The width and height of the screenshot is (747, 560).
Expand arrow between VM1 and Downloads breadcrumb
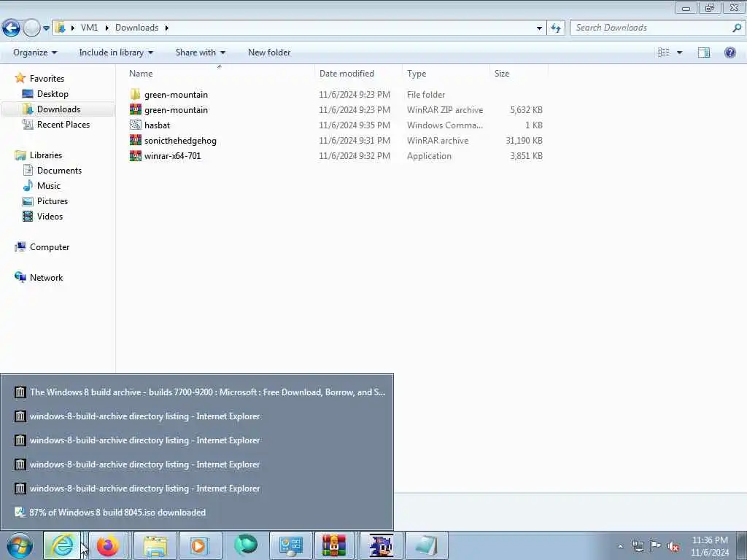[107, 28]
